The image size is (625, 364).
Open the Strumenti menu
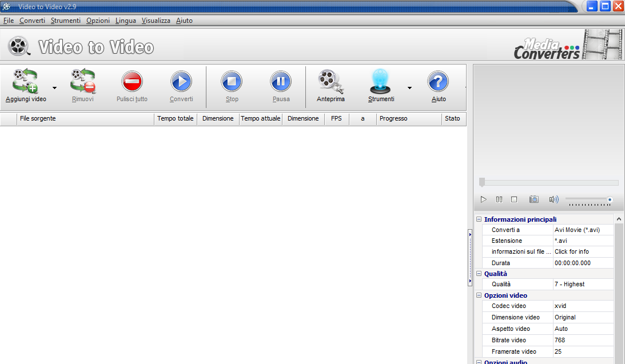[65, 21]
